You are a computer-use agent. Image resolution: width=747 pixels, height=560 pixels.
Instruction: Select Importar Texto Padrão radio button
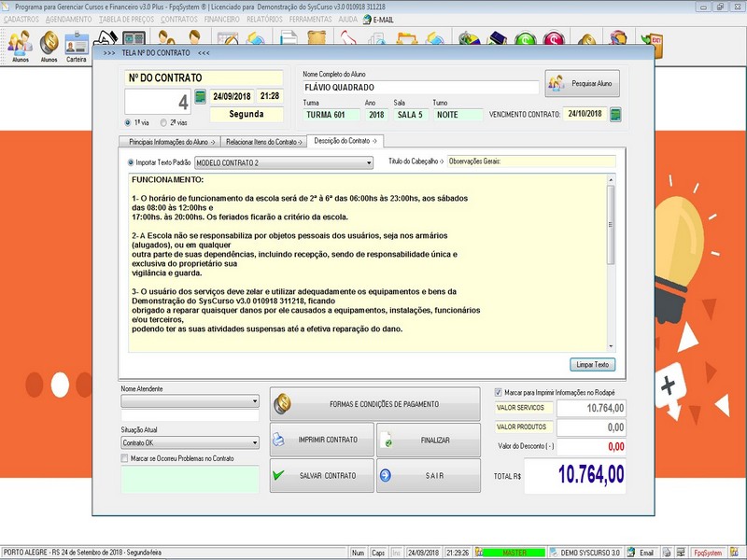pyautogui.click(x=131, y=162)
